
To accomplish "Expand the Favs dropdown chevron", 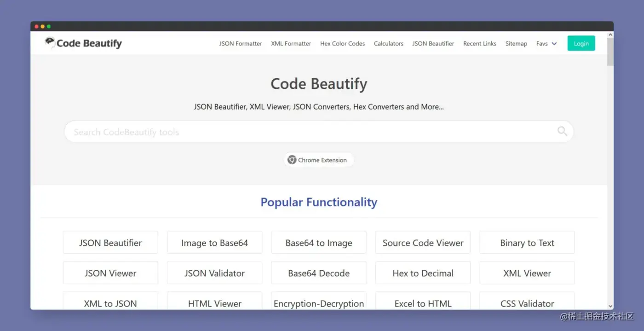I will [554, 44].
